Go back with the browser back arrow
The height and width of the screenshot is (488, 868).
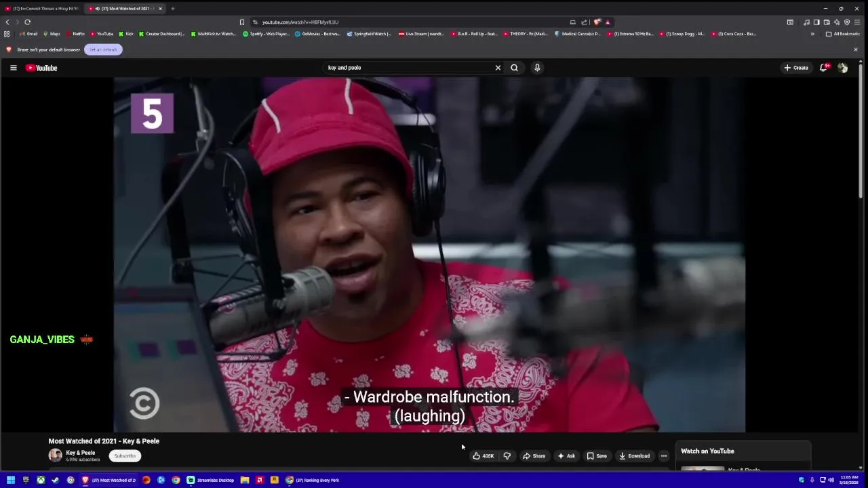(7, 22)
